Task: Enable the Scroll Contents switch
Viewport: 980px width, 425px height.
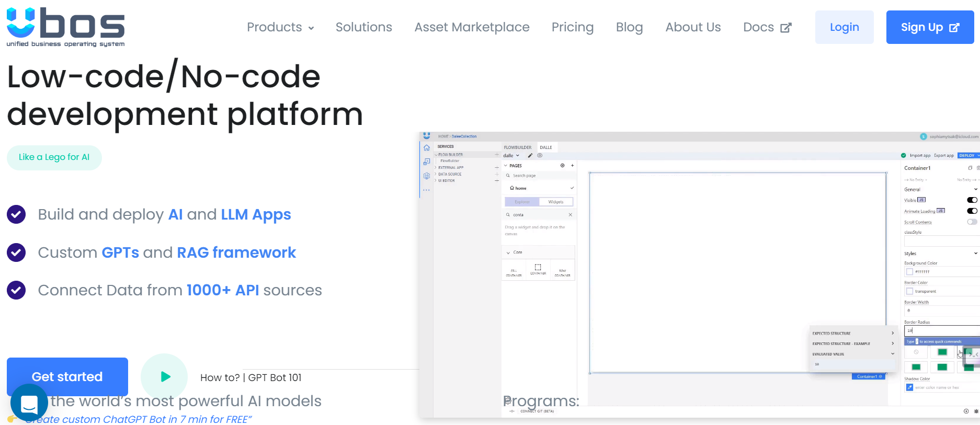Action: point(972,222)
